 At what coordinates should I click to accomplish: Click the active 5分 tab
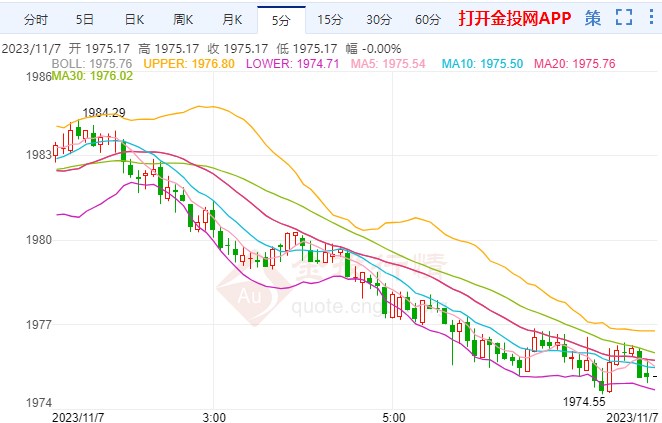point(281,20)
